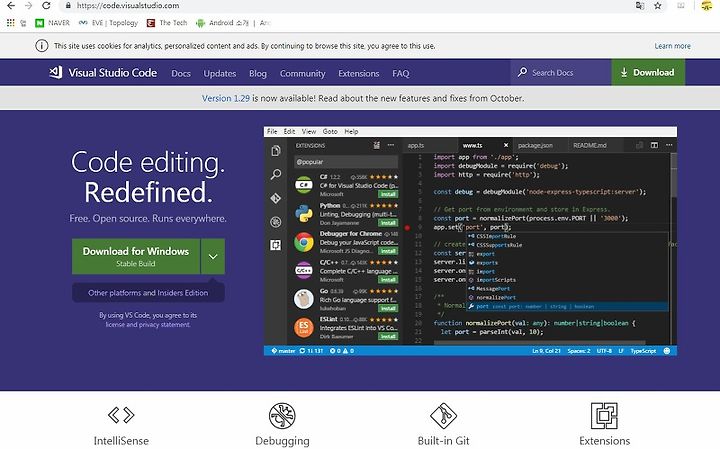The image size is (720, 449).
Task: Follow the Learn more cookie link
Action: [672, 46]
